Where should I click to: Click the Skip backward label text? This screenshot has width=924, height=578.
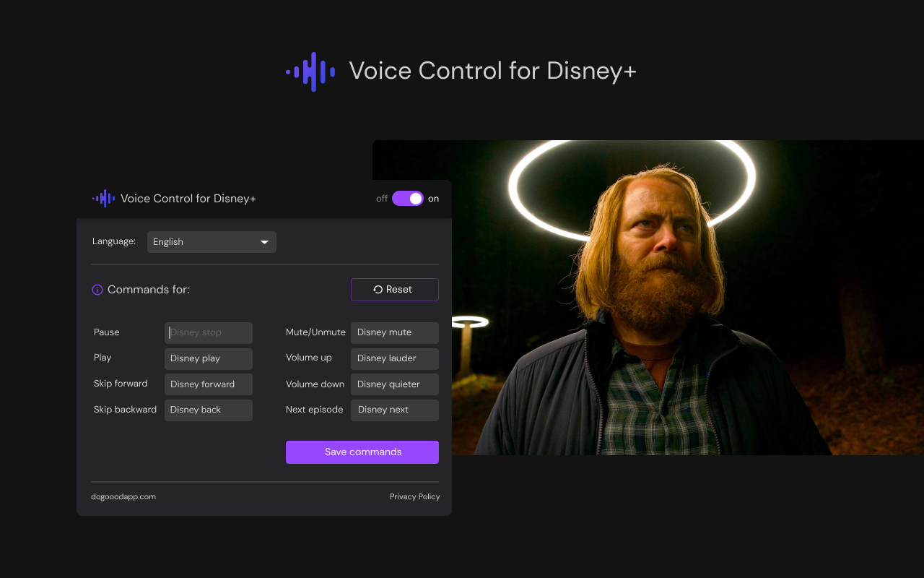pyautogui.click(x=125, y=410)
